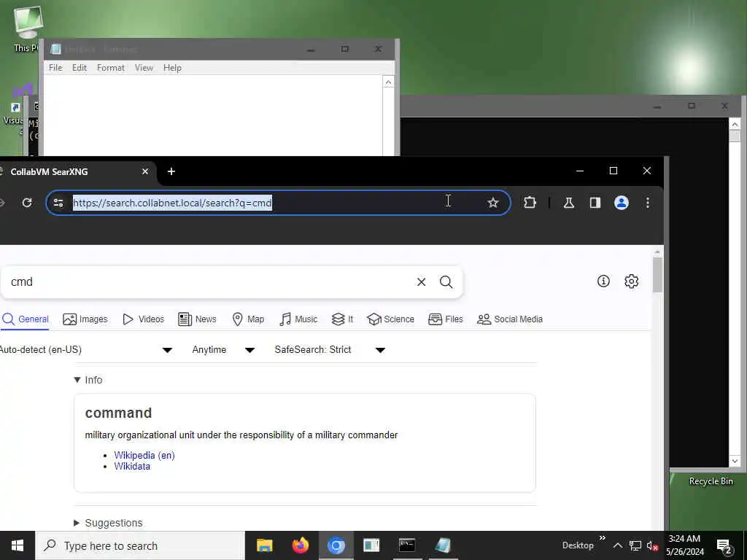Open the network tray icon

click(x=635, y=545)
